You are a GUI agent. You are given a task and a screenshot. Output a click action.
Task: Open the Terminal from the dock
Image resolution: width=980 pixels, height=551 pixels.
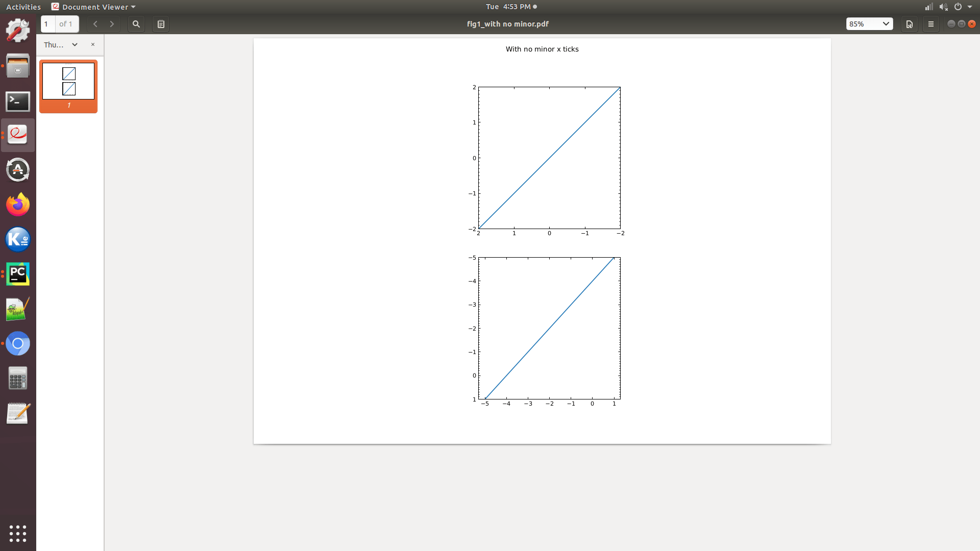[18, 102]
